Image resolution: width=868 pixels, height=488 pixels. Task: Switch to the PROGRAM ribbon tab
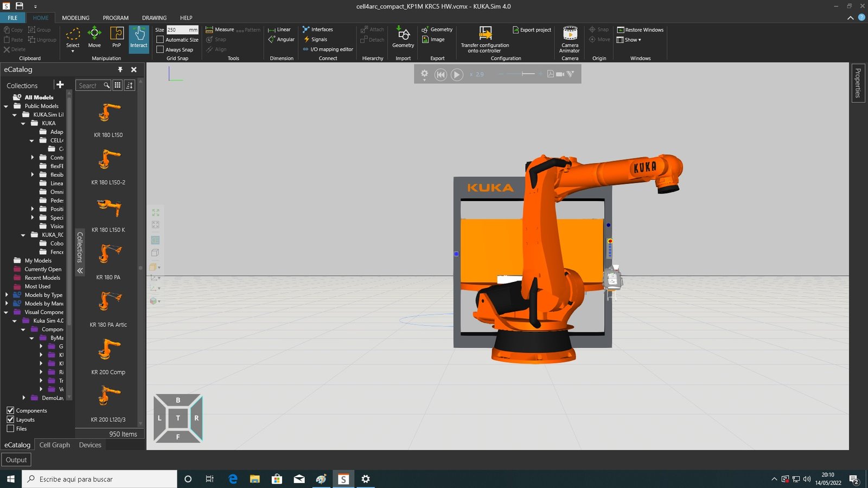(116, 18)
